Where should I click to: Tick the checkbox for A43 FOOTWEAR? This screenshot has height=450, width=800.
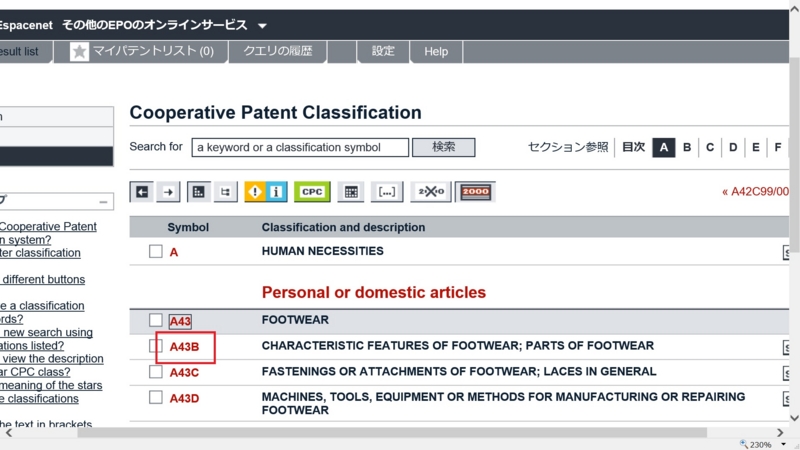156,320
